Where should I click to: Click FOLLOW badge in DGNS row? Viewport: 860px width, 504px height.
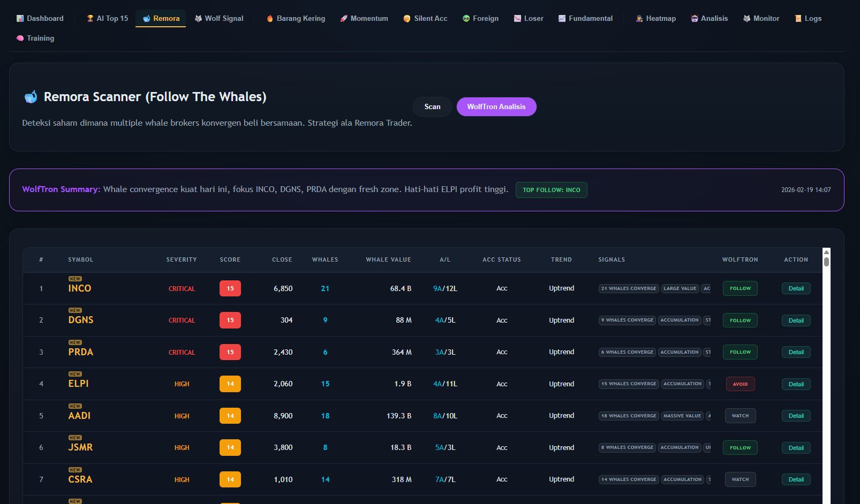pyautogui.click(x=740, y=320)
